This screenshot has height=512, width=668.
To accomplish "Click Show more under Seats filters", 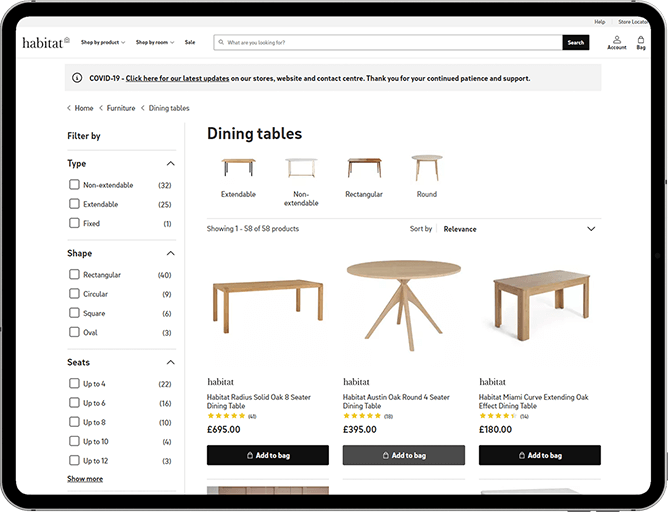I will click(85, 479).
